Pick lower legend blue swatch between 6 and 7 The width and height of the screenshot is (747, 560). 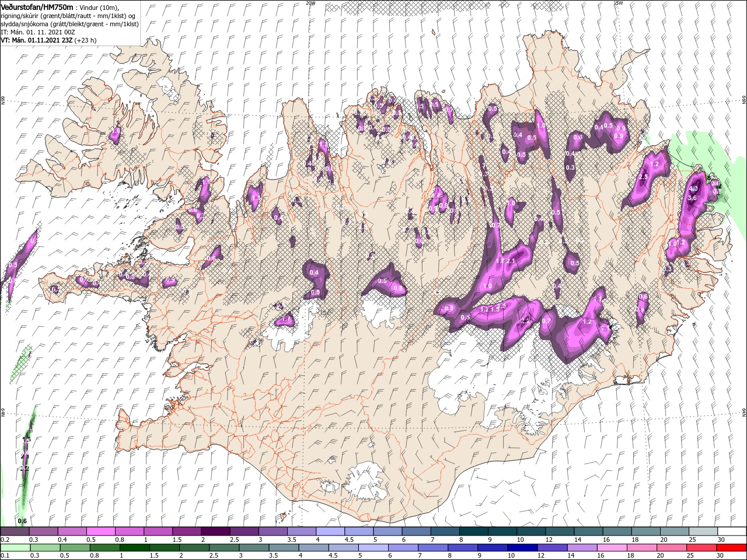pyautogui.click(x=403, y=548)
